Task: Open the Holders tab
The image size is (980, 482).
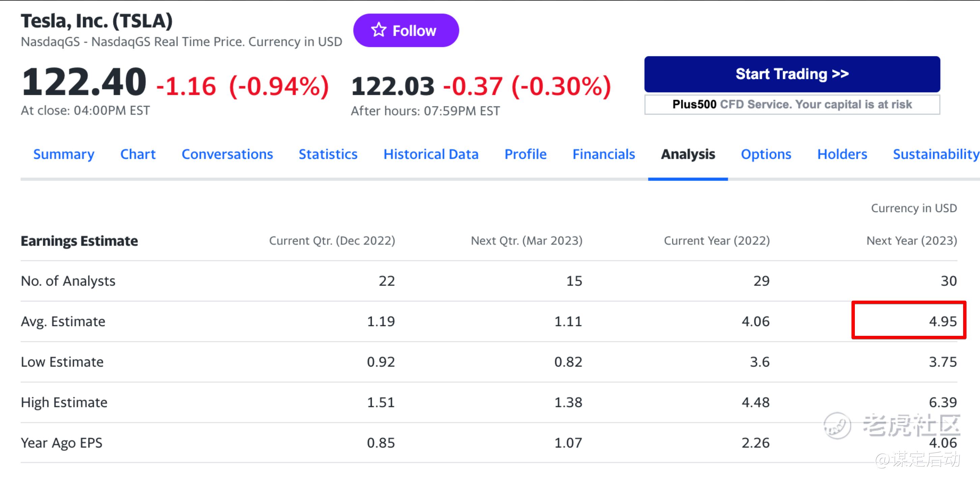Action: pyautogui.click(x=842, y=154)
